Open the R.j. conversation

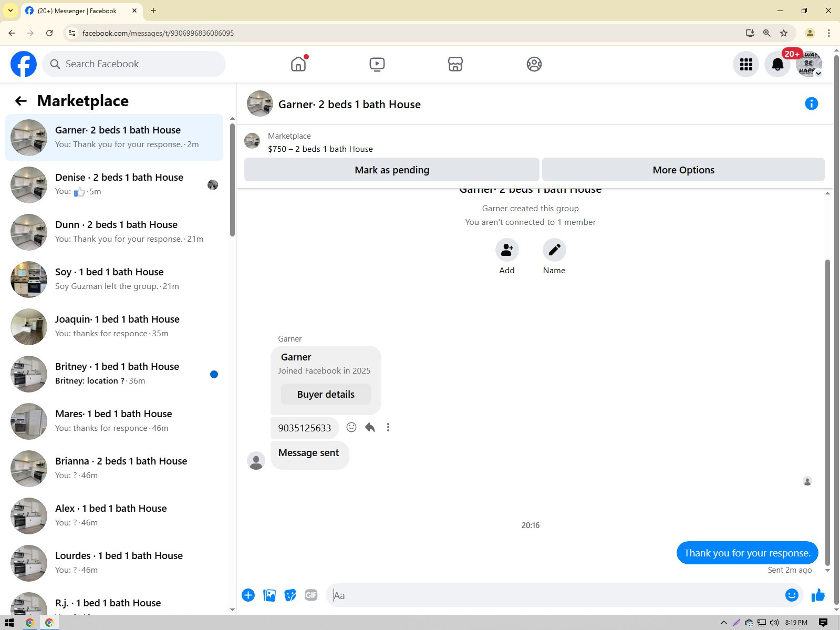pyautogui.click(x=114, y=603)
